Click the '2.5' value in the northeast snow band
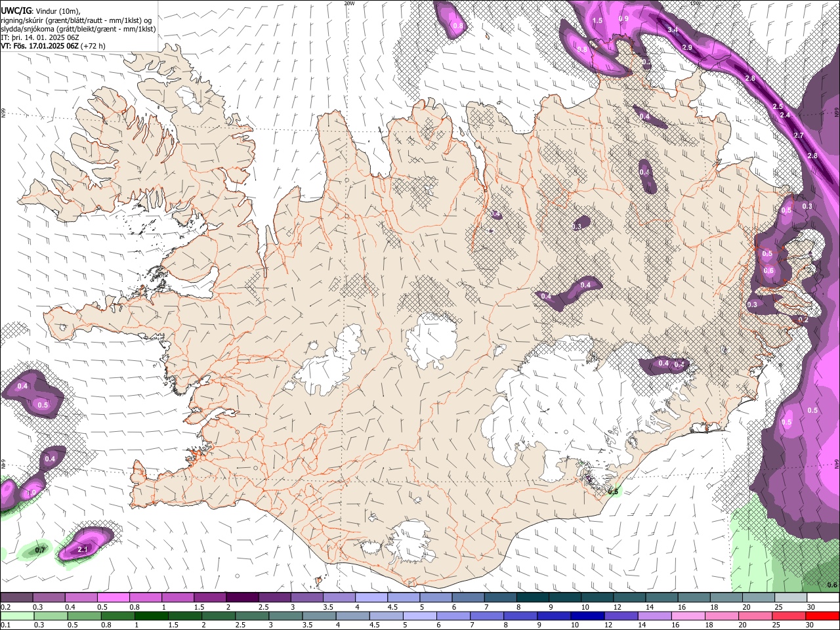This screenshot has height=630, width=840. (778, 106)
